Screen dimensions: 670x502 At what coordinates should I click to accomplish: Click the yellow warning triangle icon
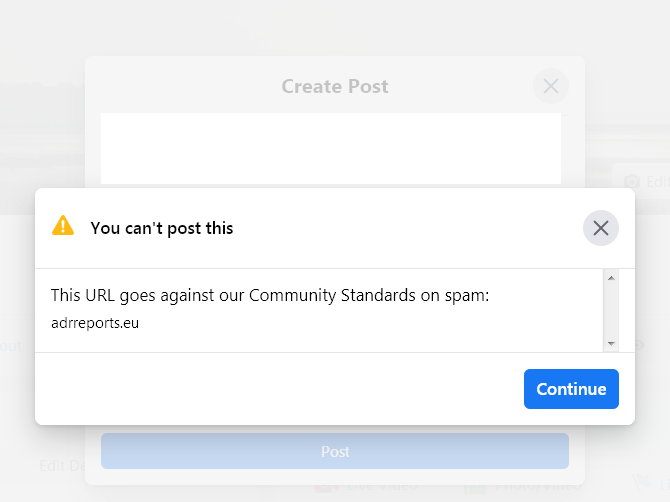[x=63, y=226]
